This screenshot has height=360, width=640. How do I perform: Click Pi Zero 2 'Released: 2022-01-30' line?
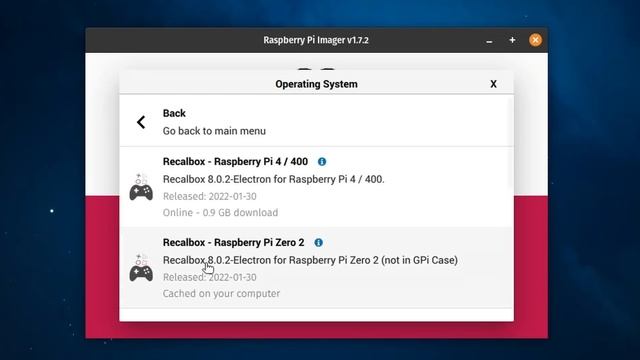pyautogui.click(x=210, y=277)
